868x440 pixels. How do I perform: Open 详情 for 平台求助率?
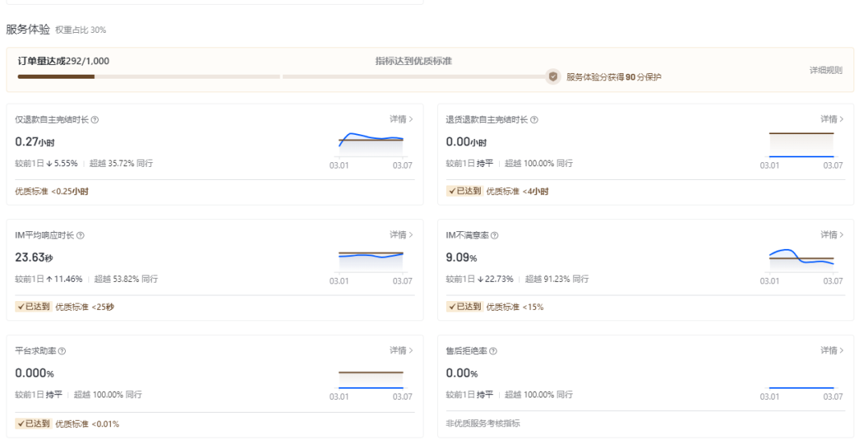click(x=401, y=350)
